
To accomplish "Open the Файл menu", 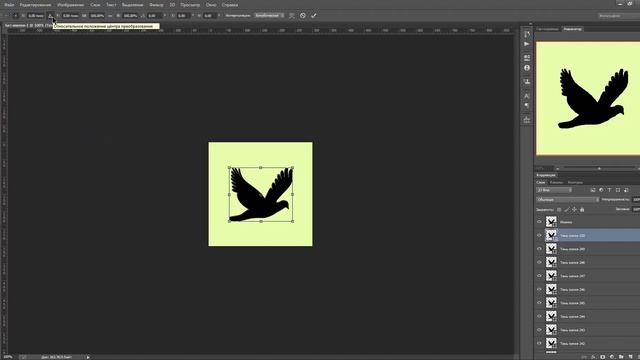I will [x=9, y=5].
